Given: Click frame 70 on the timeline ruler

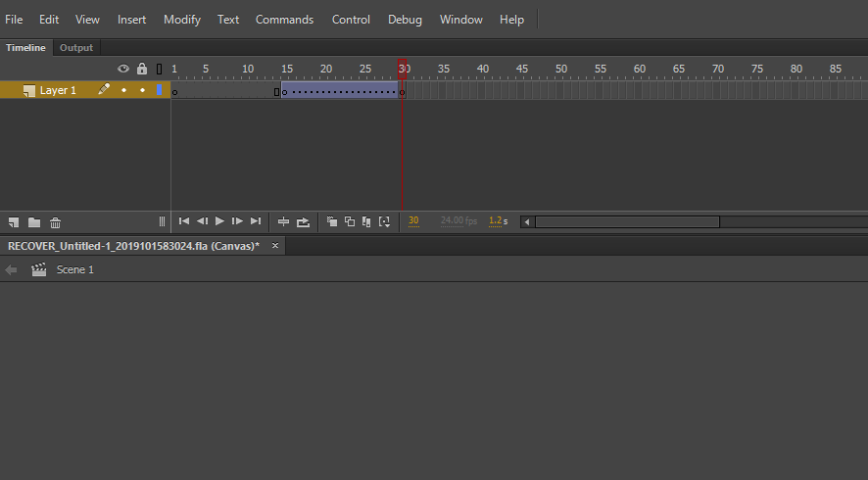Looking at the screenshot, I should pyautogui.click(x=716, y=70).
